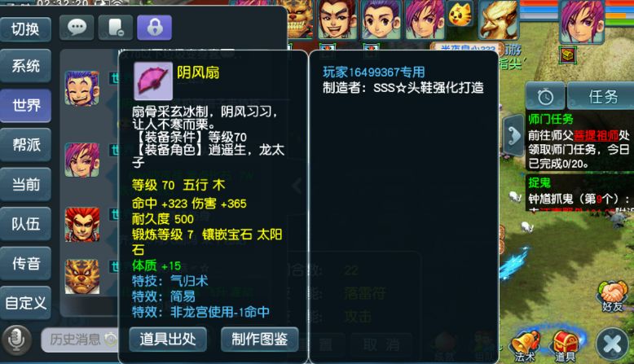Collapse chat panel with left chevron

[x=297, y=186]
